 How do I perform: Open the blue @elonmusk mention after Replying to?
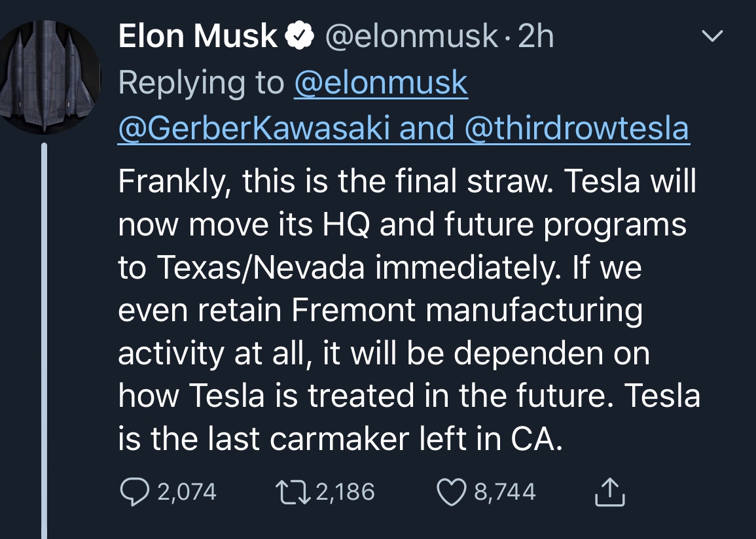381,83
